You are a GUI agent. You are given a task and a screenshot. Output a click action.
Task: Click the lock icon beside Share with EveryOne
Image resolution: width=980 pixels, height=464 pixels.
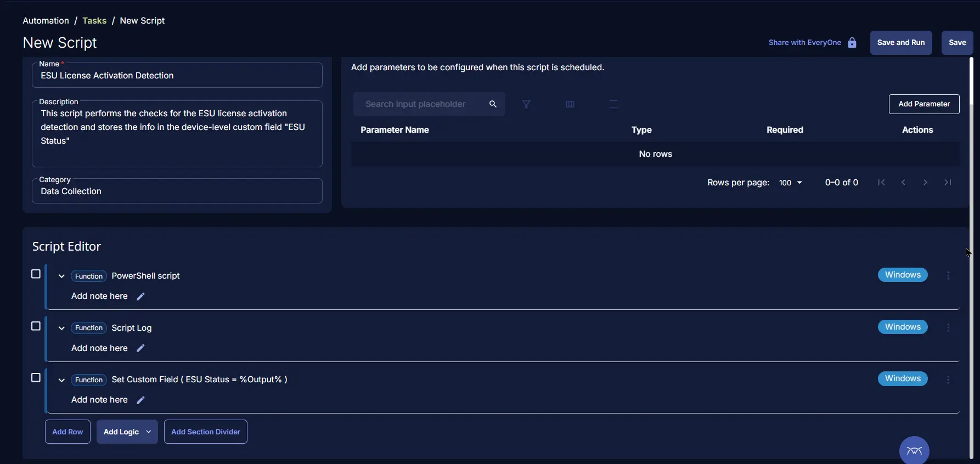click(x=852, y=43)
